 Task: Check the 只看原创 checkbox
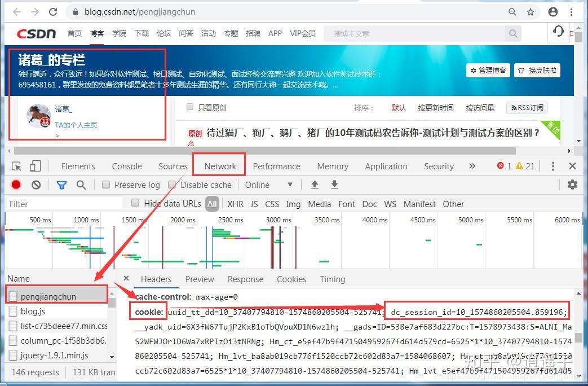190,107
